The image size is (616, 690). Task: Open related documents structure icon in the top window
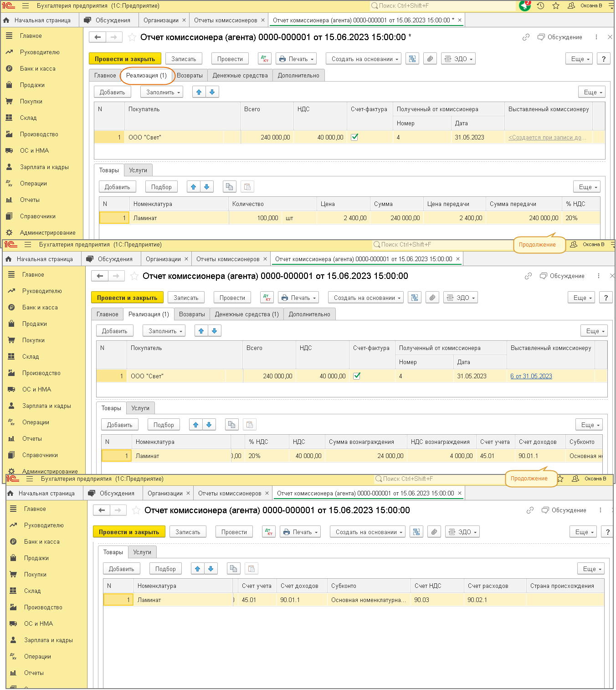(412, 59)
